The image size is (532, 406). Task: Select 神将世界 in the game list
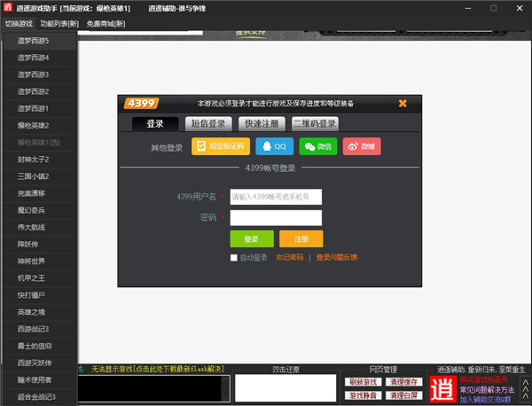pyautogui.click(x=40, y=262)
